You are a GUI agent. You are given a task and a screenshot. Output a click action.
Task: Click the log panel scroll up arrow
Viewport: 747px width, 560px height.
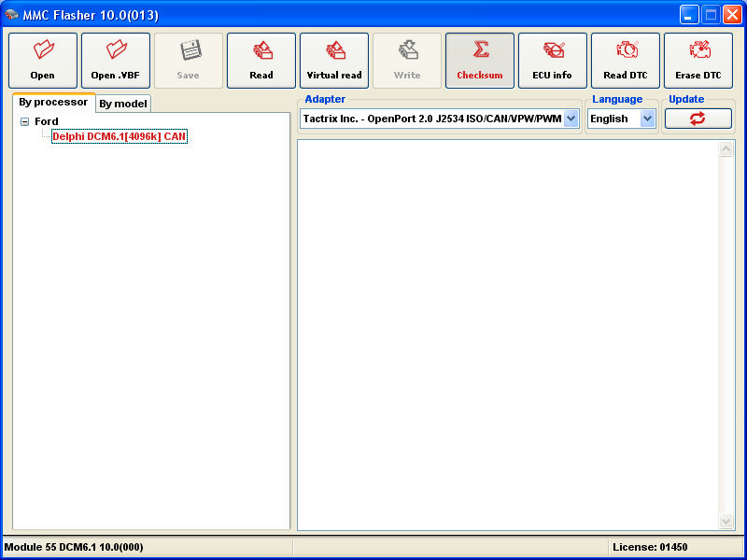click(x=726, y=149)
